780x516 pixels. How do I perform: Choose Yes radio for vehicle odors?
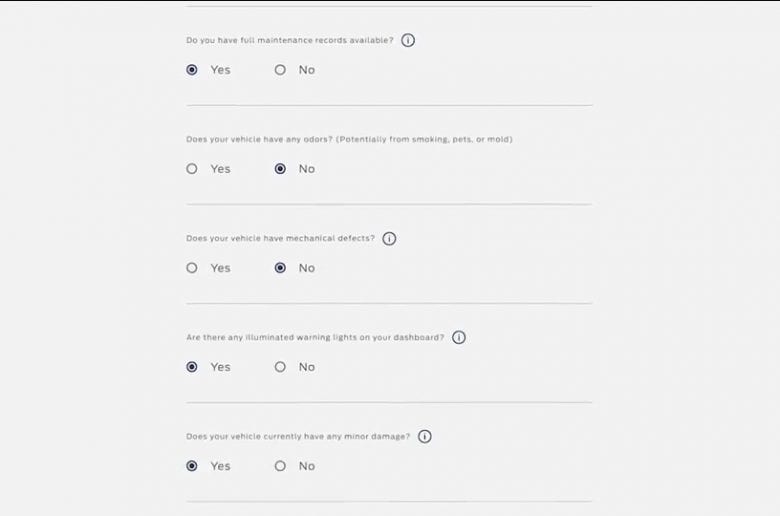pyautogui.click(x=192, y=169)
